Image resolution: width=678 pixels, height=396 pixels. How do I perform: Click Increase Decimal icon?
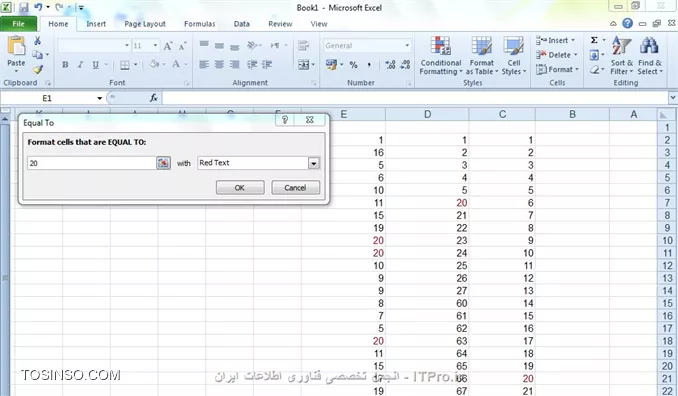pos(390,65)
